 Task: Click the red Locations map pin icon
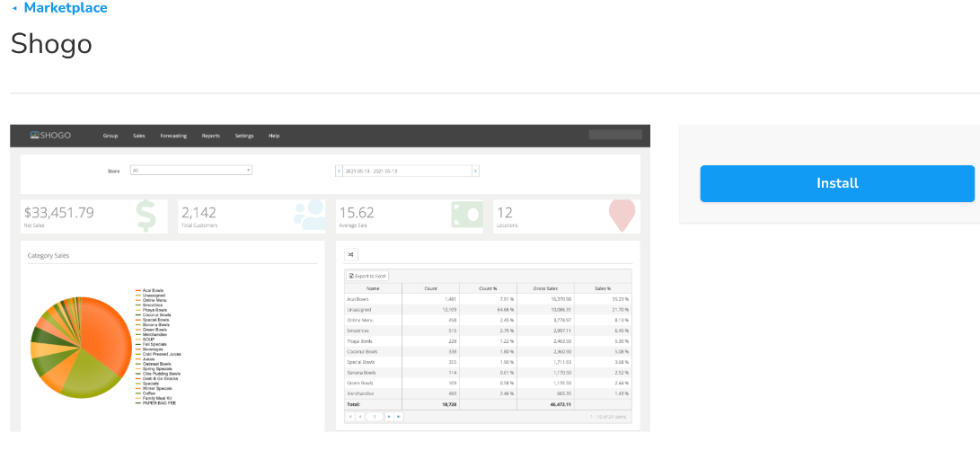click(622, 216)
